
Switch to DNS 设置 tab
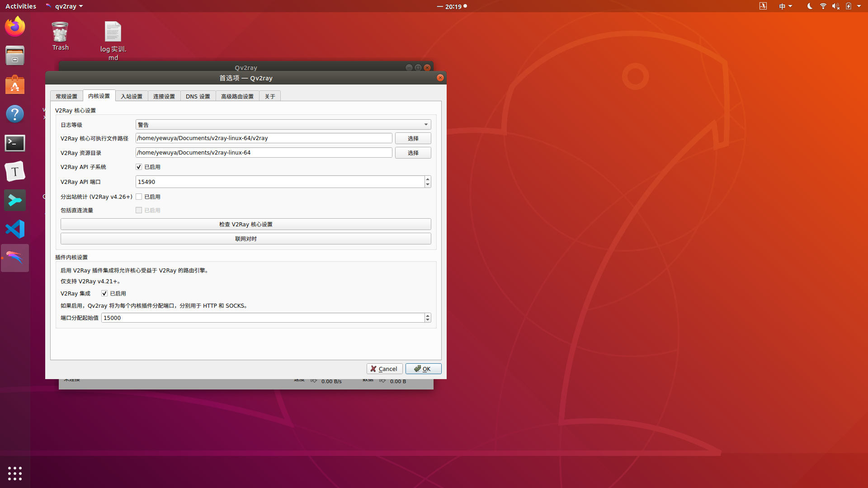[198, 96]
